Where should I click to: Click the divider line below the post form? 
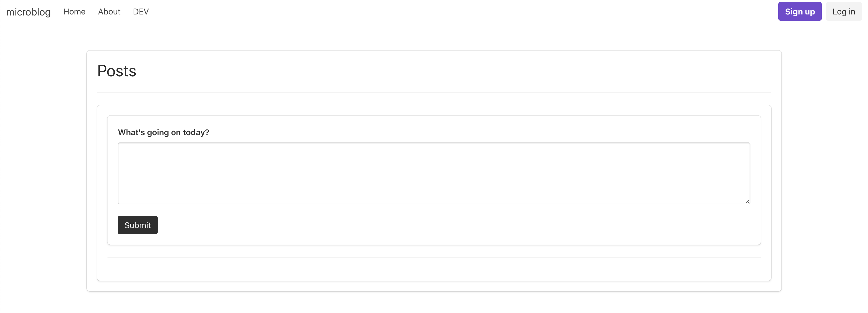(434, 258)
